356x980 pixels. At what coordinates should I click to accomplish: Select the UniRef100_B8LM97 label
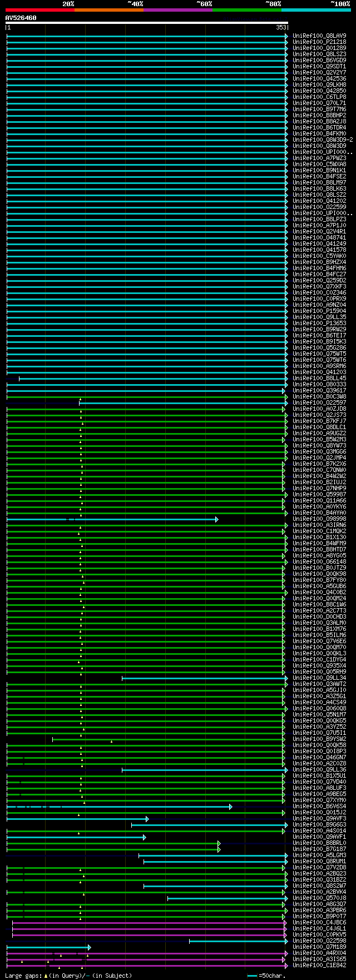coord(319,182)
